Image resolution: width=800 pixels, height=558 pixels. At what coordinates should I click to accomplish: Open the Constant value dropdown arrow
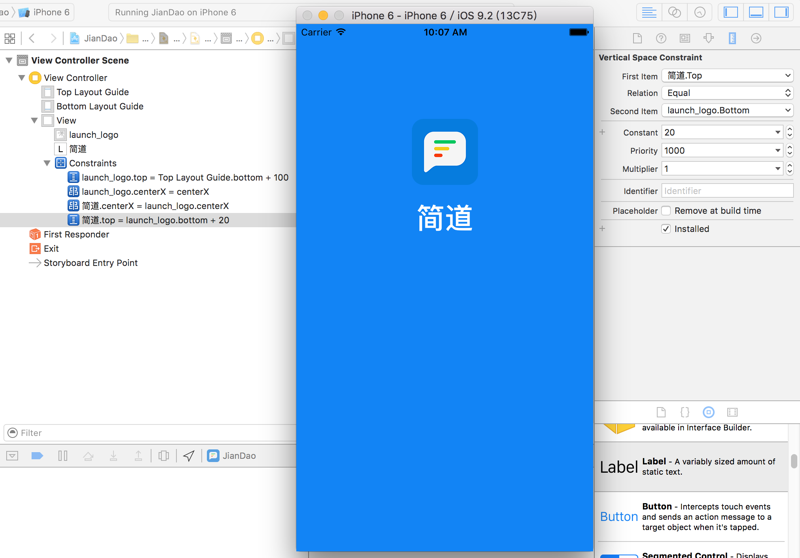778,133
